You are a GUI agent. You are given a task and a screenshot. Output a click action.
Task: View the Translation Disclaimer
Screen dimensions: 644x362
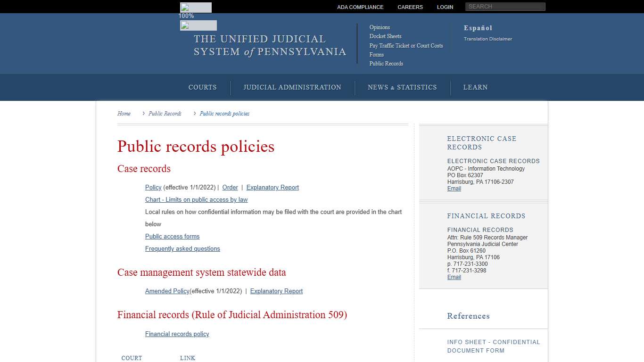pos(487,39)
